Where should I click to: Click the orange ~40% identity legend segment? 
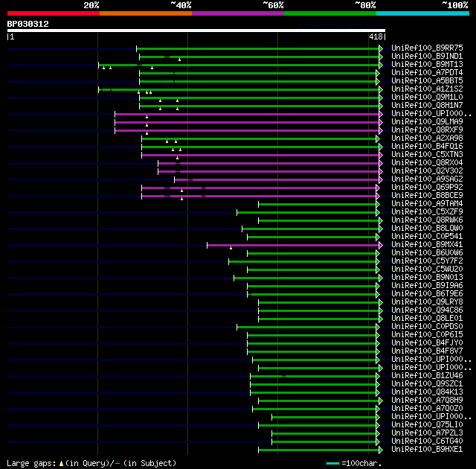[x=146, y=13]
